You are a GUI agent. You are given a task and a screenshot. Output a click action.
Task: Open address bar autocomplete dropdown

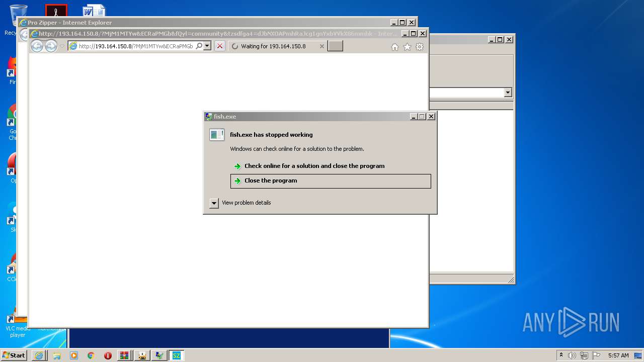207,46
